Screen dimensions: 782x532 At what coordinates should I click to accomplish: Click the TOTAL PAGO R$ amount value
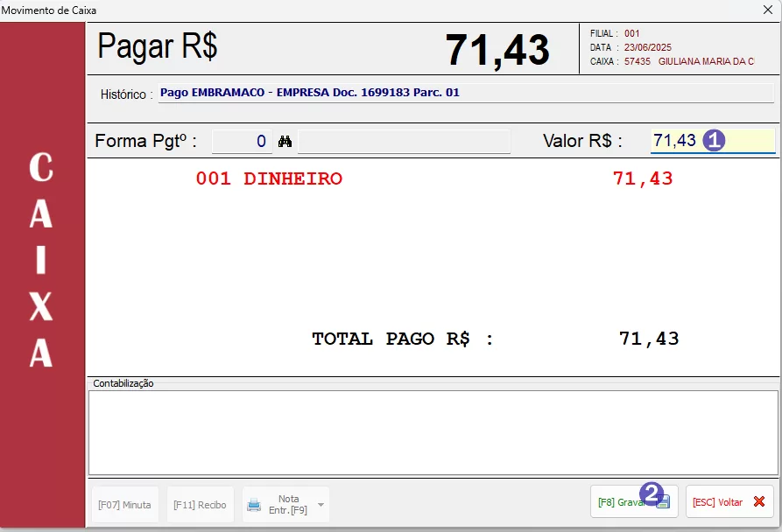[648, 339]
